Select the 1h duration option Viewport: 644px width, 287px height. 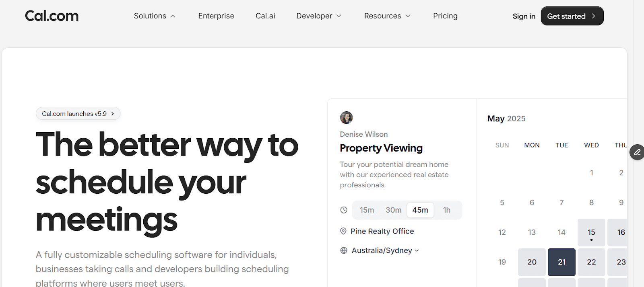(447, 210)
